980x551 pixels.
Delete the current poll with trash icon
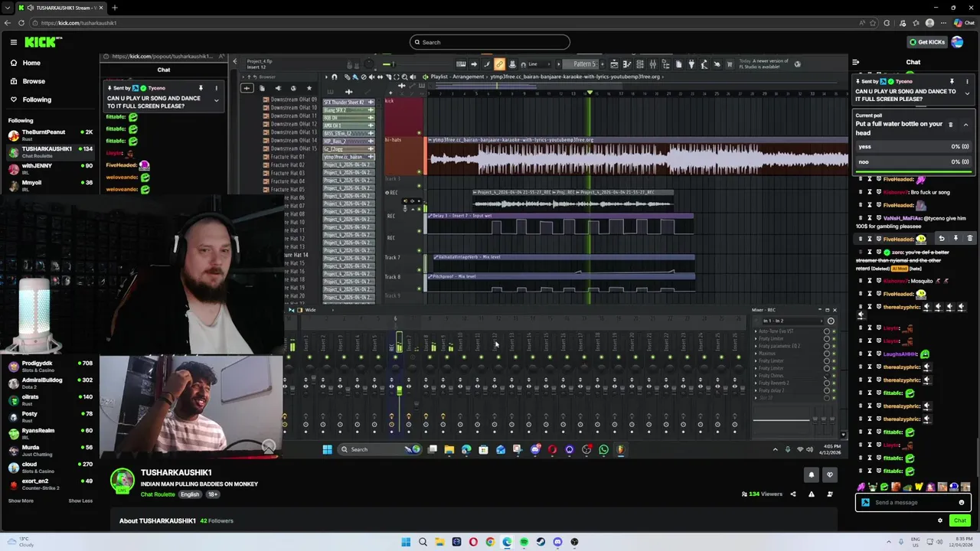pyautogui.click(x=951, y=125)
